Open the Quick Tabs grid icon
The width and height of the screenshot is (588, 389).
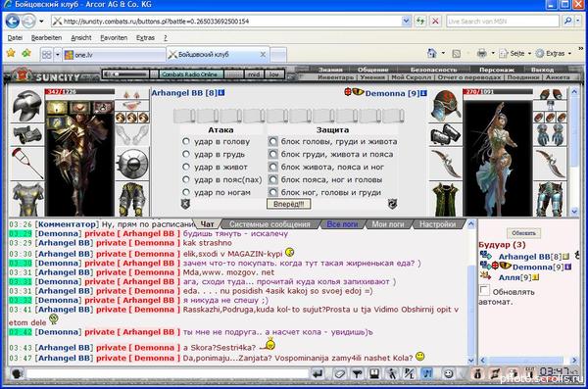click(46, 55)
